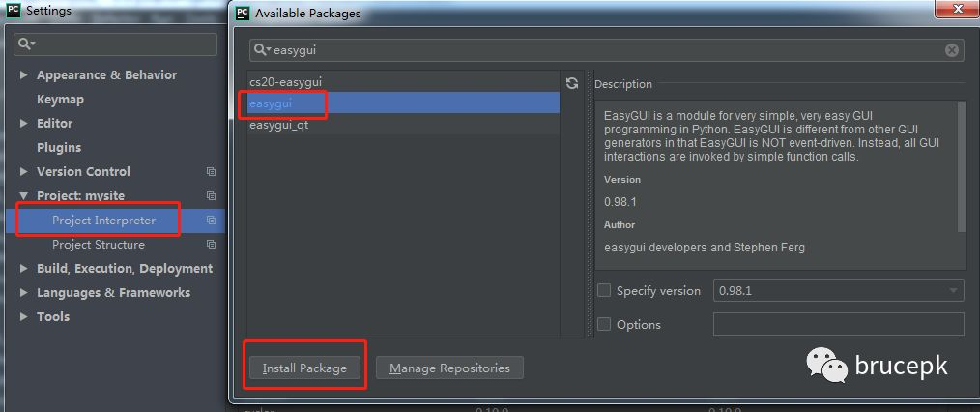980x412 pixels.
Task: Click the Settings search magnifier icon
Action: [26, 44]
